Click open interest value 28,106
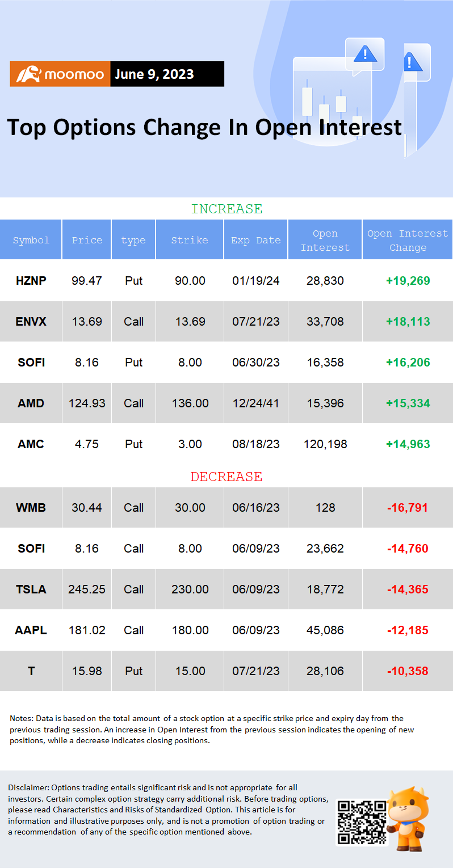The image size is (453, 868). [x=325, y=671]
